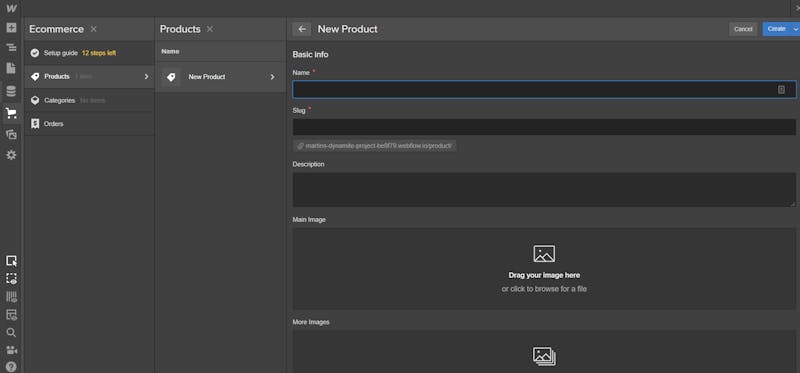800x373 pixels.
Task: Open the Navigator panel icon
Action: coord(11,47)
